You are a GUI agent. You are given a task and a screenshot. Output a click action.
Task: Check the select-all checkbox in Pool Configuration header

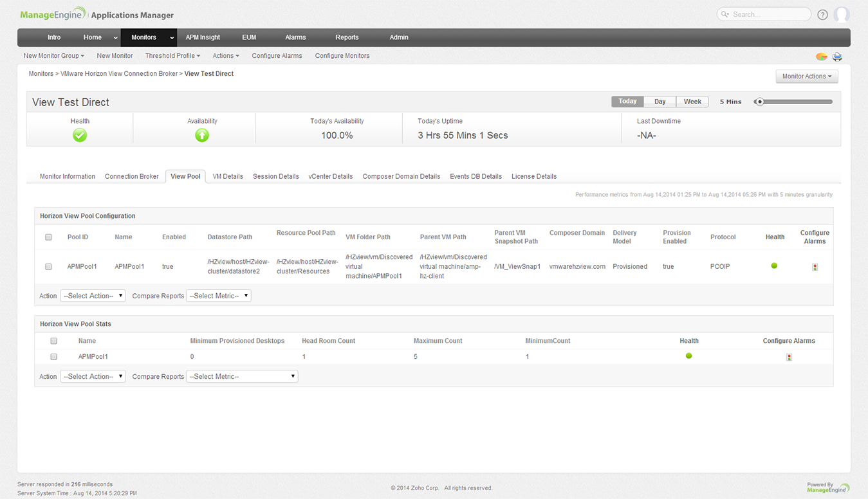[48, 237]
